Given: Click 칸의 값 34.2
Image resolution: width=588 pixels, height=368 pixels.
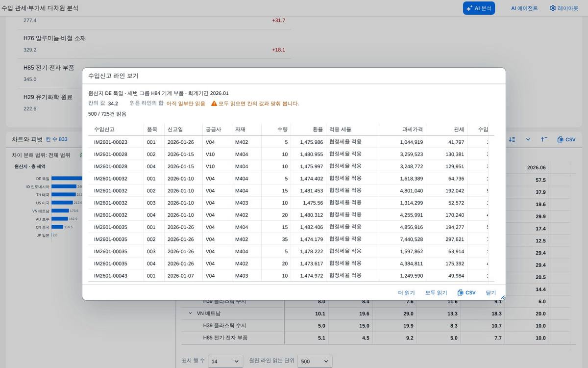Looking at the screenshot, I should point(113,104).
